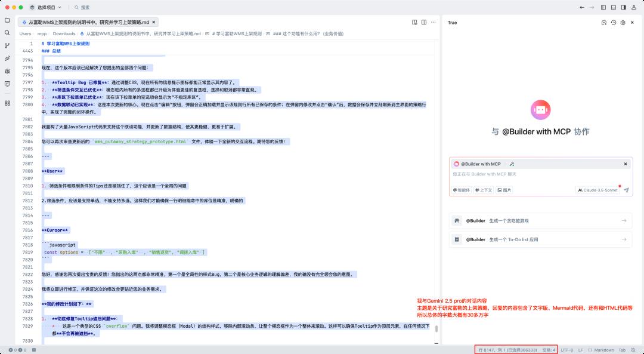The image size is (644, 354).
Task: Open Trae panel settings gear
Action: tap(623, 23)
